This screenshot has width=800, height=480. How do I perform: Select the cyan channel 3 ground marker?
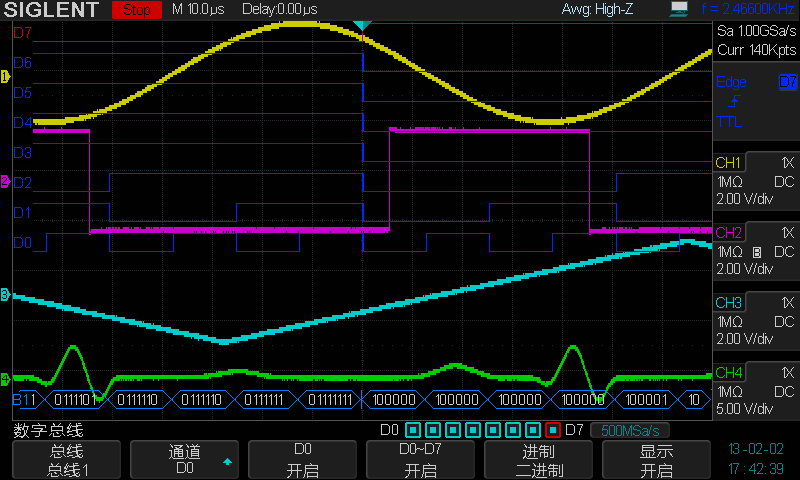point(5,295)
